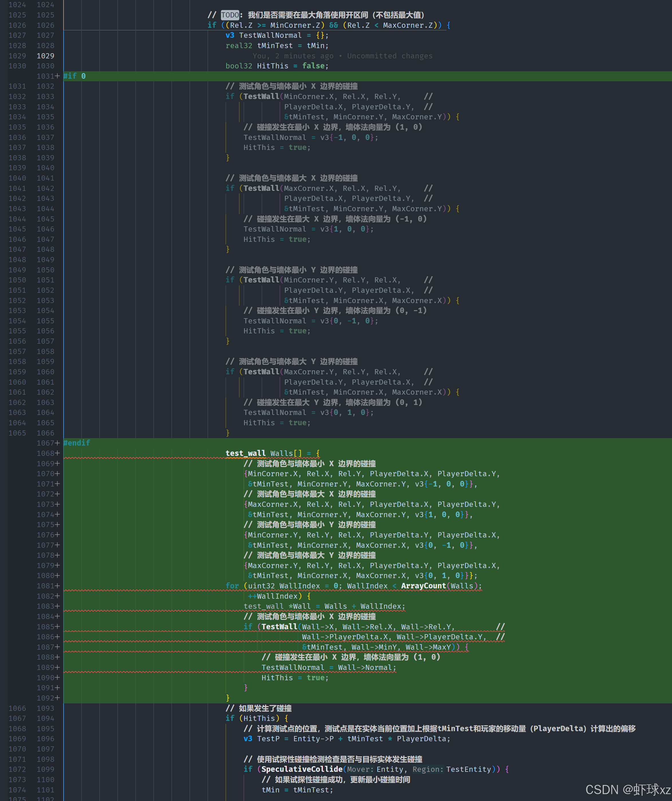672x801 pixels.
Task: Click line number 1096 in the gutter
Action: click(46, 739)
